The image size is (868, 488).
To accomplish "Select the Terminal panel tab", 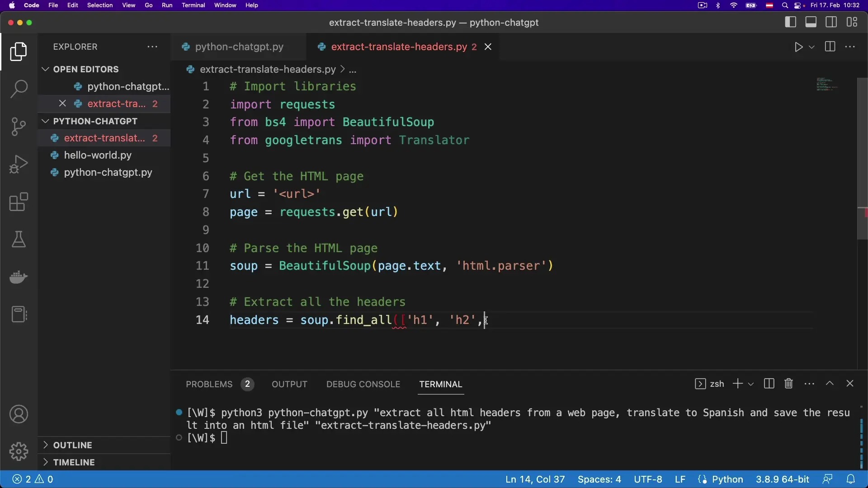I will click(441, 384).
